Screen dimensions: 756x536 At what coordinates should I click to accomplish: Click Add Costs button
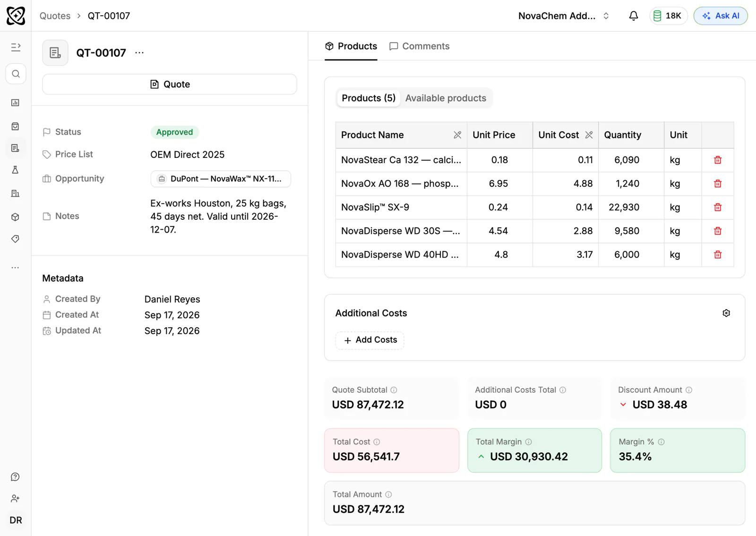[370, 340]
